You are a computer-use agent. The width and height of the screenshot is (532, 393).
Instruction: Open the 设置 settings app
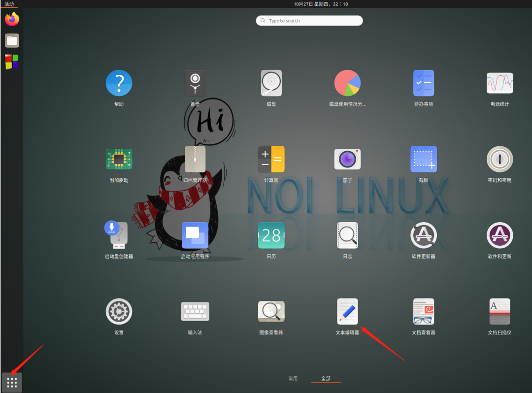[x=119, y=311]
